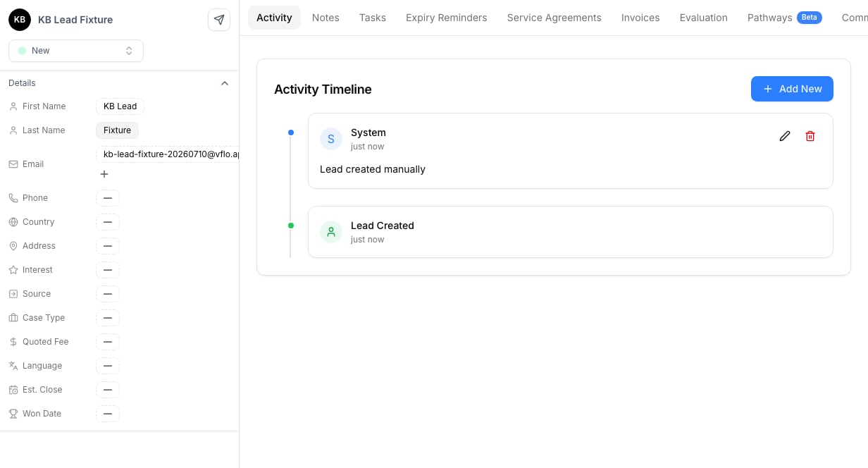The width and height of the screenshot is (868, 468).
Task: Click the empty Est. Close value field
Action: click(x=108, y=390)
